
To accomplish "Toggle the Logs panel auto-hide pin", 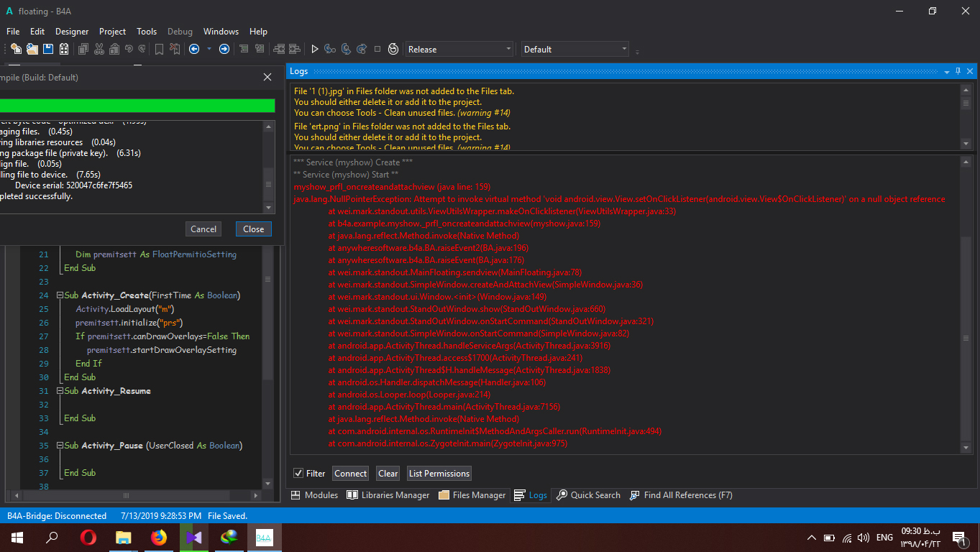I will click(x=958, y=71).
